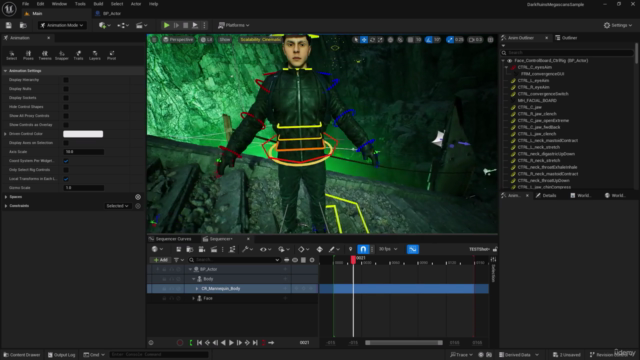Click the Driven Control Color white swatch
640x360 pixels.
[83, 134]
